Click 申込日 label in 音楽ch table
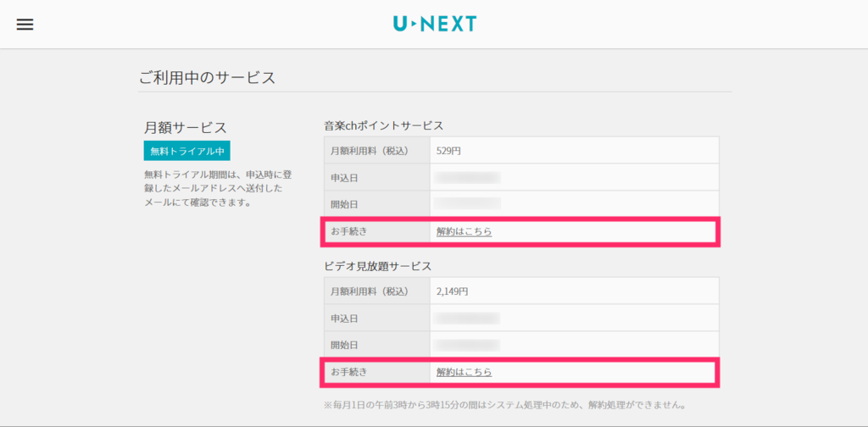Screen dimensions: 868x427 [344, 178]
